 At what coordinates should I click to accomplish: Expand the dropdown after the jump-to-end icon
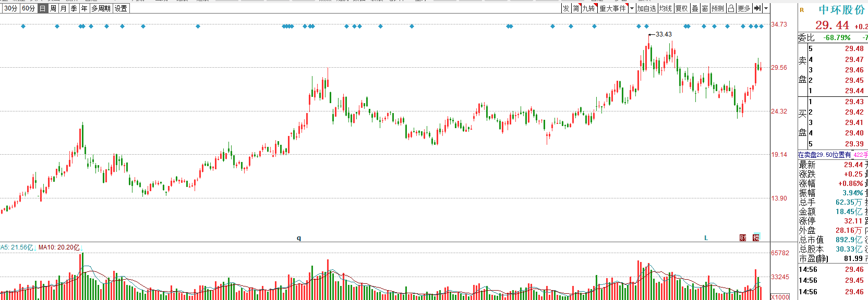765,8
